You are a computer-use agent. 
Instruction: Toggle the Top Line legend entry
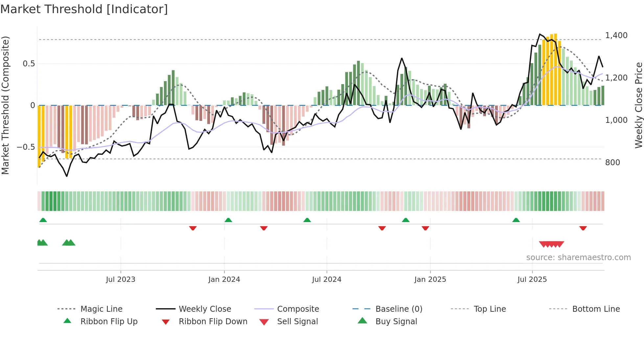490,309
